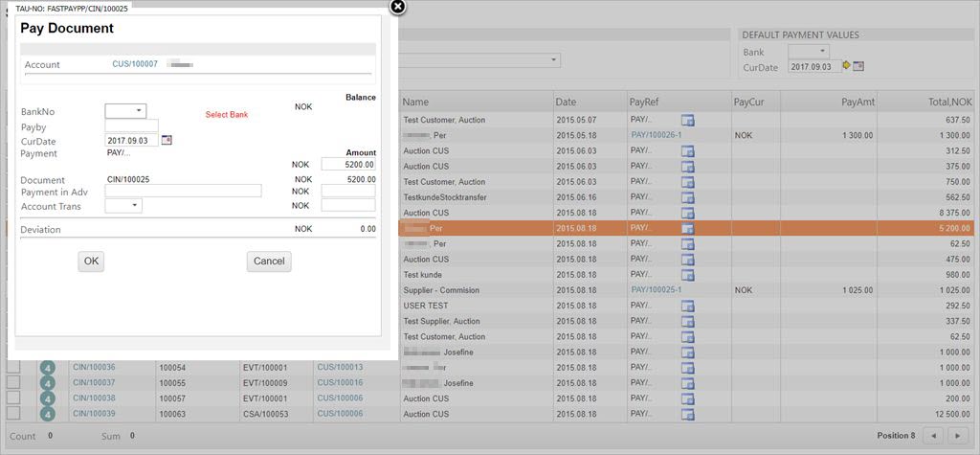Select checkbox for row CIN/100039
Viewport: 980px width, 455px height.
(x=13, y=414)
